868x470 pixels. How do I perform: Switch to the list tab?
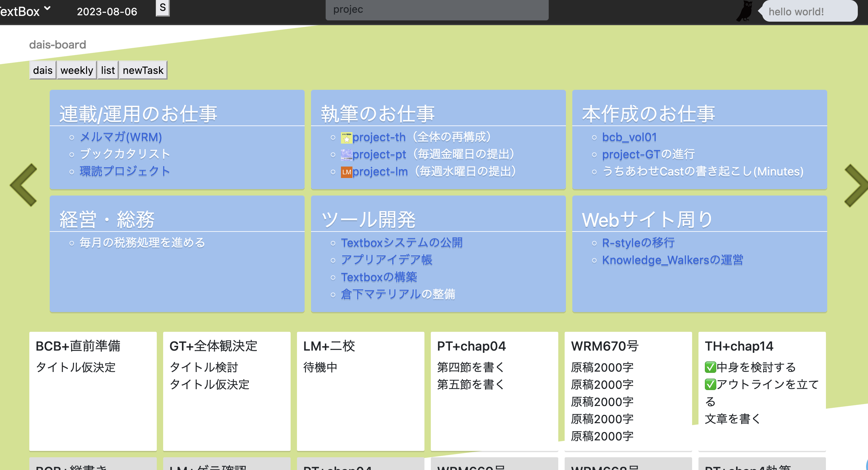click(108, 70)
